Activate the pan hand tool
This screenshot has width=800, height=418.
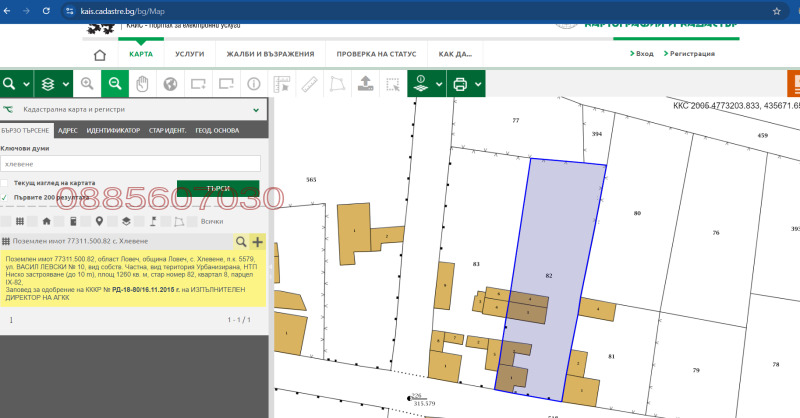143,84
